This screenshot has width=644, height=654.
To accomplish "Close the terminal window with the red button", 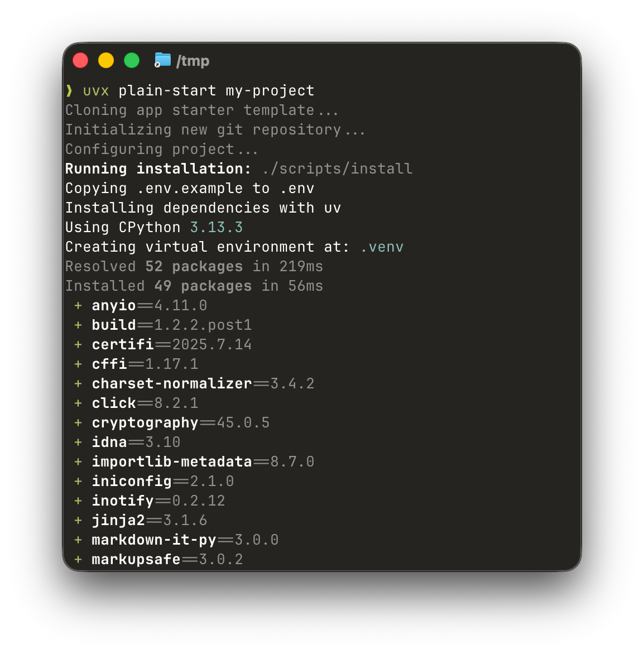I will (80, 60).
